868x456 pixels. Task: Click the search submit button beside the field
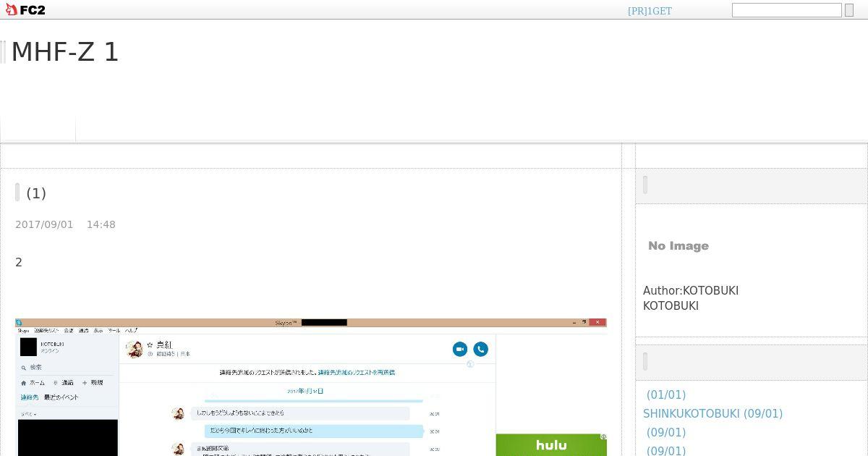(x=849, y=10)
